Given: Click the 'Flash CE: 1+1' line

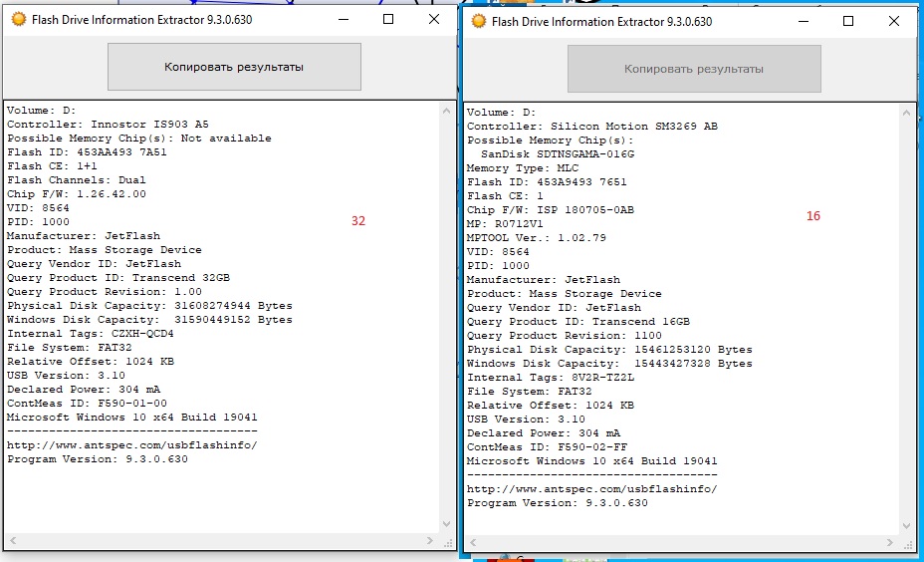Looking at the screenshot, I should pos(52,166).
